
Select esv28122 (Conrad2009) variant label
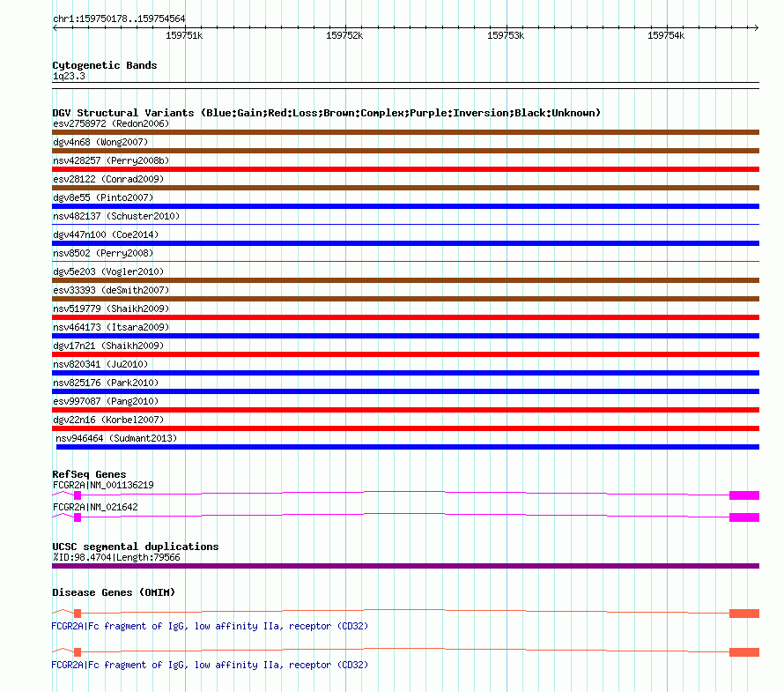(x=108, y=179)
